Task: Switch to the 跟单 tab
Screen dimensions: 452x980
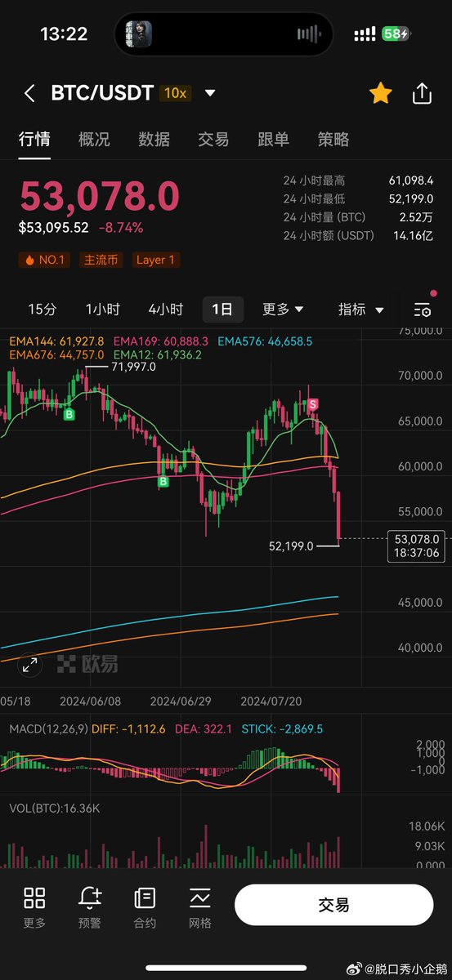Action: coord(273,140)
